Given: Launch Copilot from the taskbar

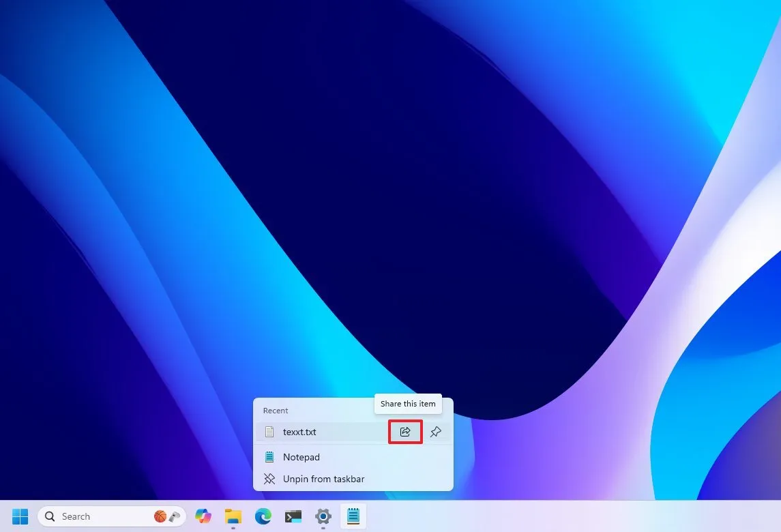Looking at the screenshot, I should tap(203, 516).
